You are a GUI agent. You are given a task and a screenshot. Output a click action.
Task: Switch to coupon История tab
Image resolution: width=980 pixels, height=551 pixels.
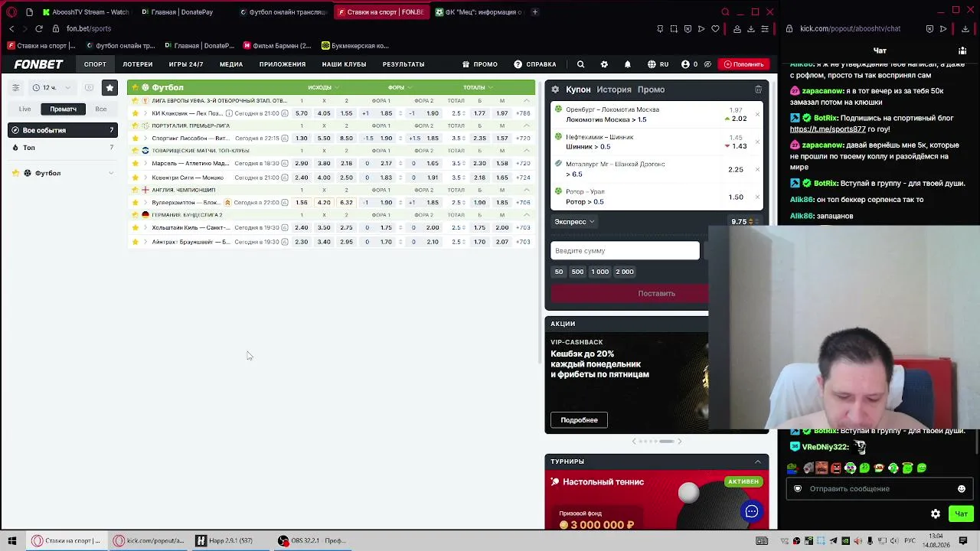[614, 90]
